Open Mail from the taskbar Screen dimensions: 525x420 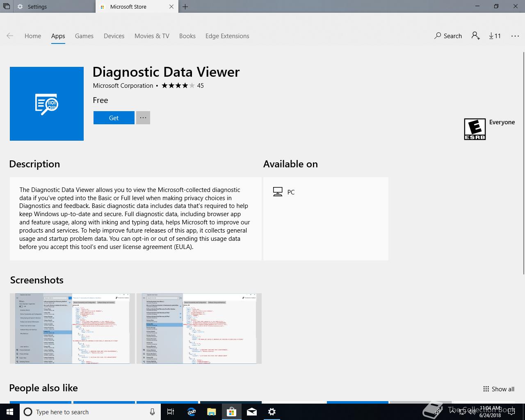click(251, 412)
